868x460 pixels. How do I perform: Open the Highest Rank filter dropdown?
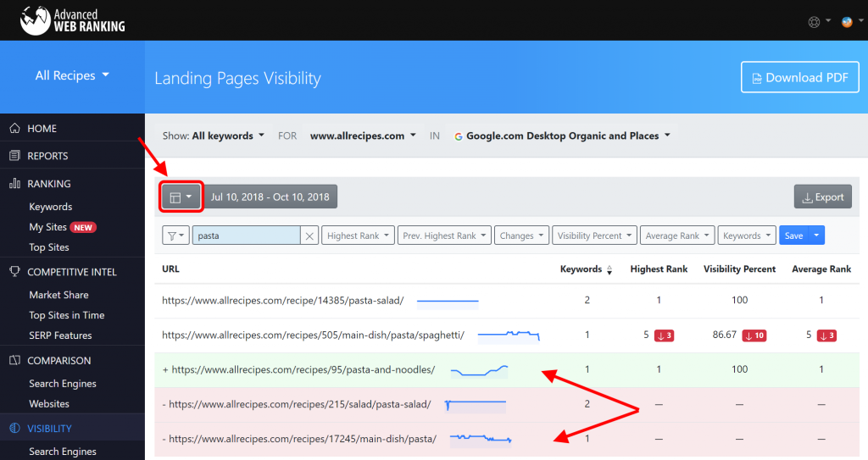coord(359,236)
